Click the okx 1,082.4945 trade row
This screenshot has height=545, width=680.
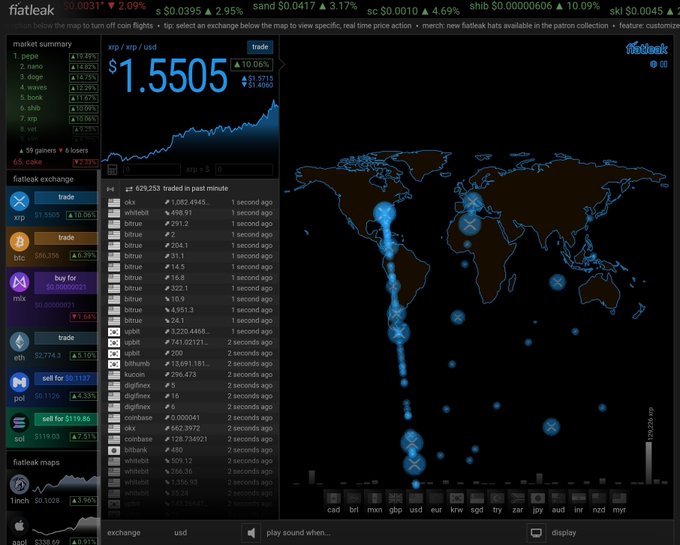click(190, 202)
